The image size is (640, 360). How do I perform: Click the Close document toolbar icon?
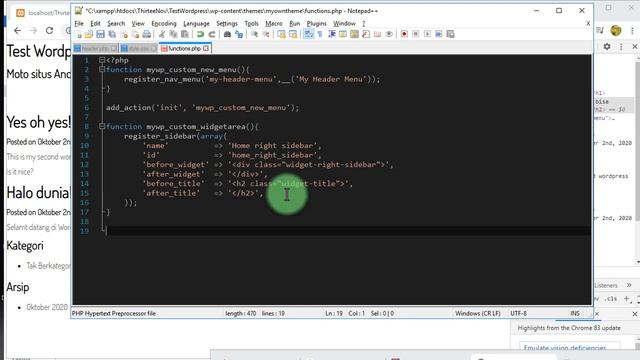[x=123, y=34]
